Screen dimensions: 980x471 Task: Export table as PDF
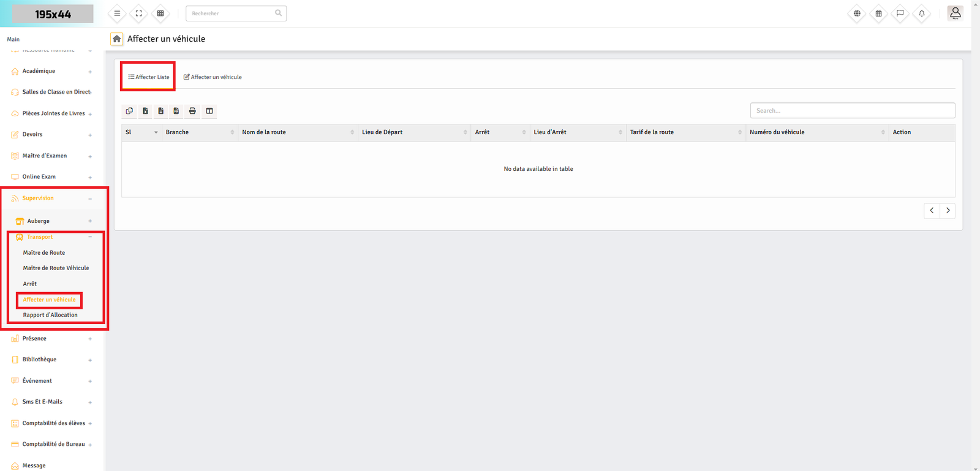[176, 111]
